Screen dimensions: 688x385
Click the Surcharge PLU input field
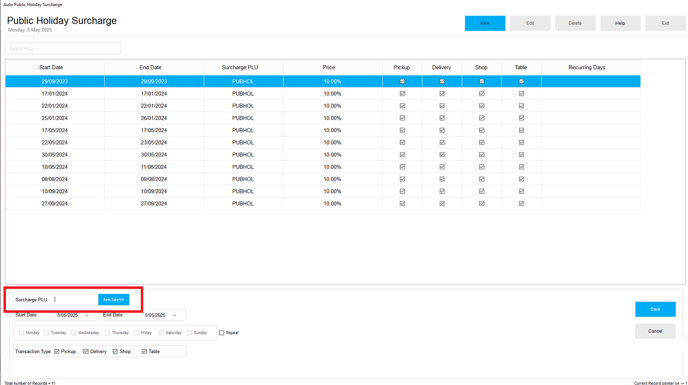point(75,299)
